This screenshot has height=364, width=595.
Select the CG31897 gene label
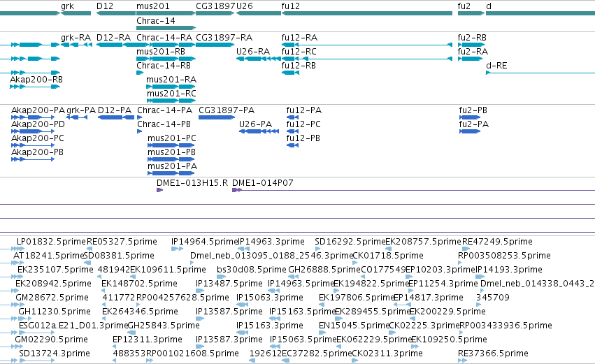point(215,6)
